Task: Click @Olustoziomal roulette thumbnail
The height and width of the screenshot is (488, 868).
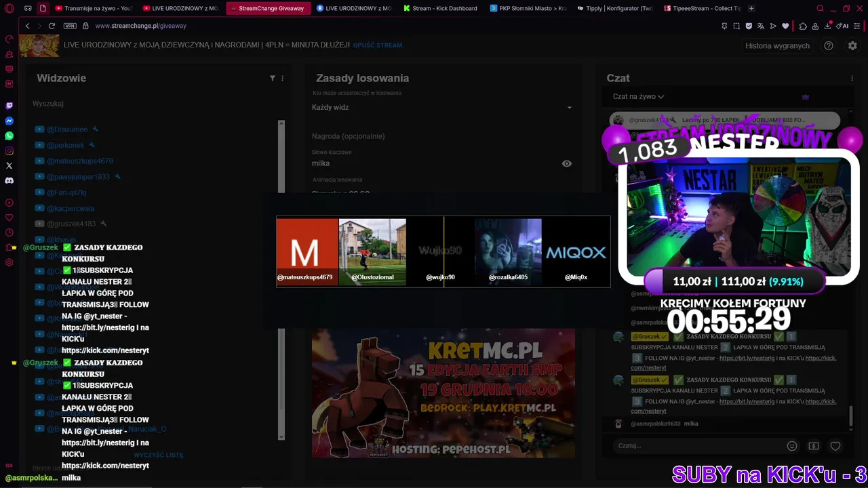Action: 372,251
